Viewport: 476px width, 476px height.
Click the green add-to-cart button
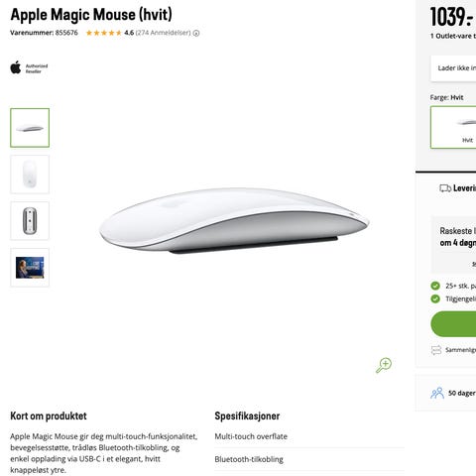pos(453,324)
